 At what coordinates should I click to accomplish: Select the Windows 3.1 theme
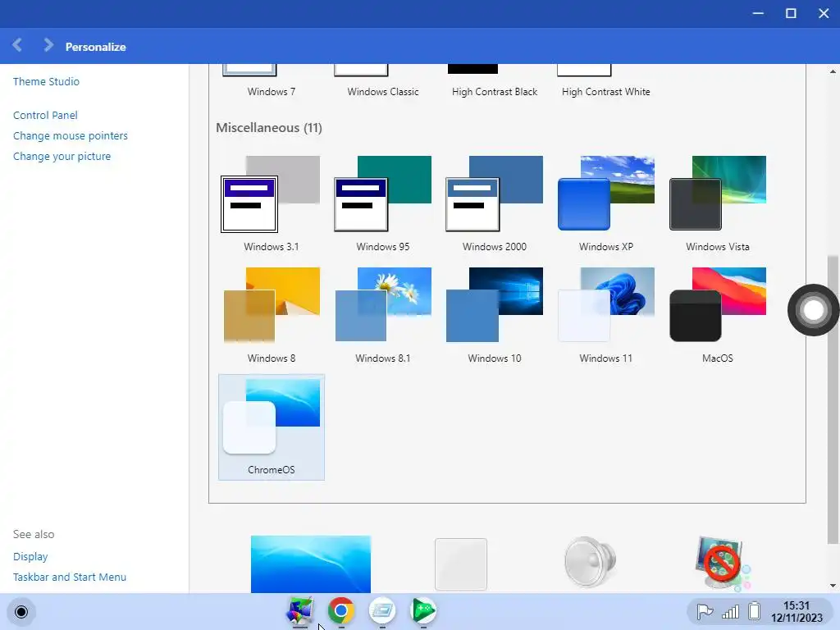pyautogui.click(x=271, y=204)
